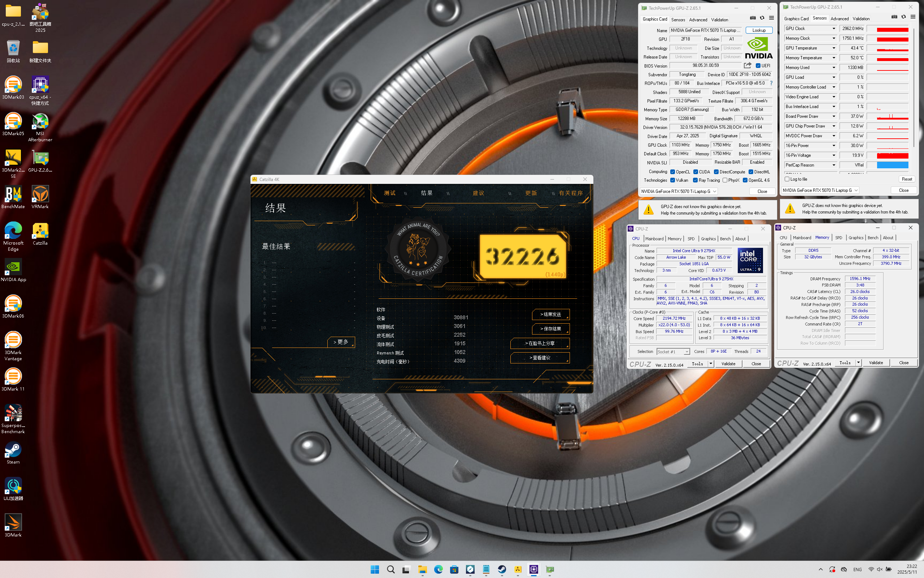The height and width of the screenshot is (578, 924).
Task: Enable the Log to file checkbox
Action: 787,179
